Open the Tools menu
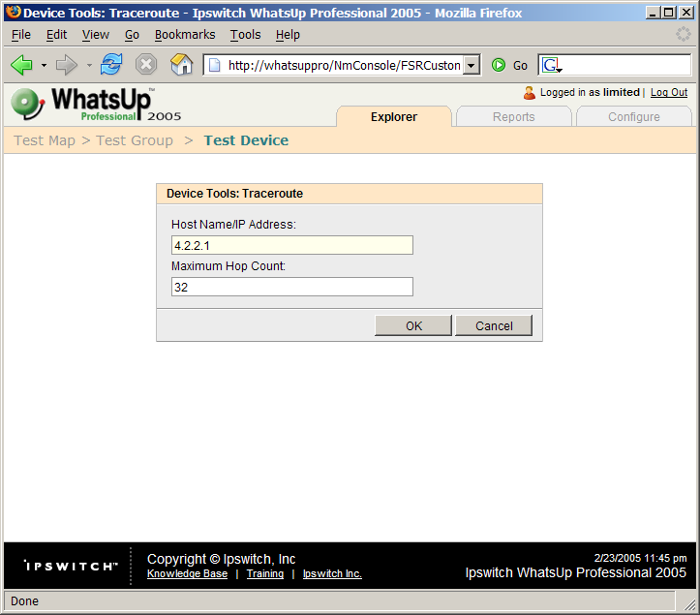Image resolution: width=700 pixels, height=615 pixels. click(x=245, y=35)
